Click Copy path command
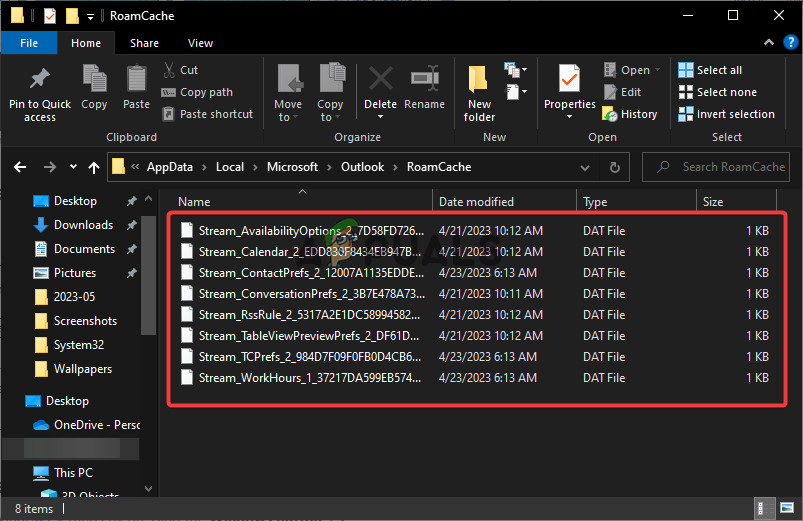Screen dimensions: 803x521 [x=197, y=92]
